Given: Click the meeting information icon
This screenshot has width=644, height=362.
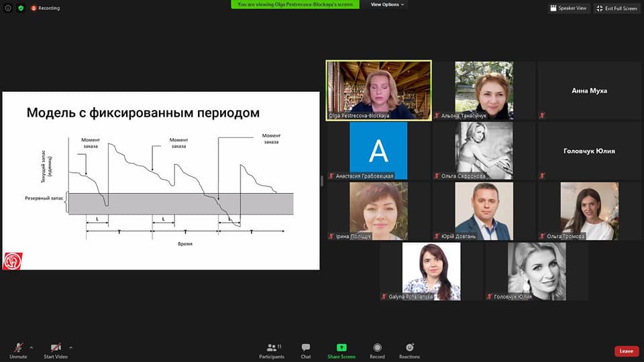Looking at the screenshot, I should (9, 8).
